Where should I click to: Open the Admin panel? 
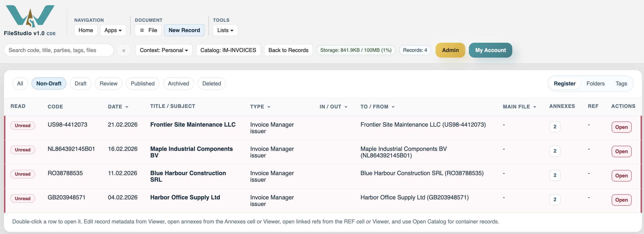pyautogui.click(x=450, y=50)
